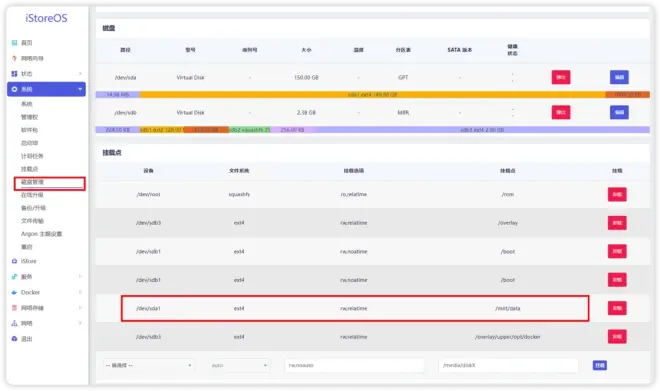Open the 备份/升级 submenu item
This screenshot has width=660, height=391.
pyautogui.click(x=33, y=208)
